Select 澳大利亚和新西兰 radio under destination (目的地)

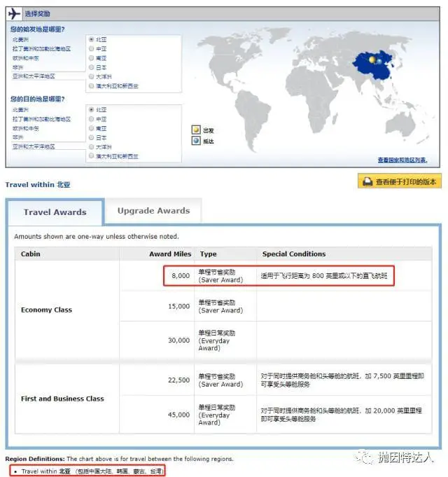point(91,156)
